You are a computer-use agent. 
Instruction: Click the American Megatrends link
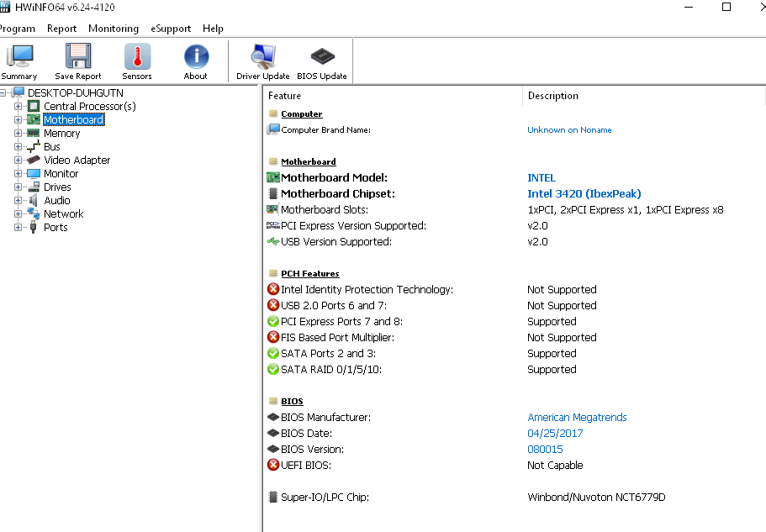(x=577, y=418)
